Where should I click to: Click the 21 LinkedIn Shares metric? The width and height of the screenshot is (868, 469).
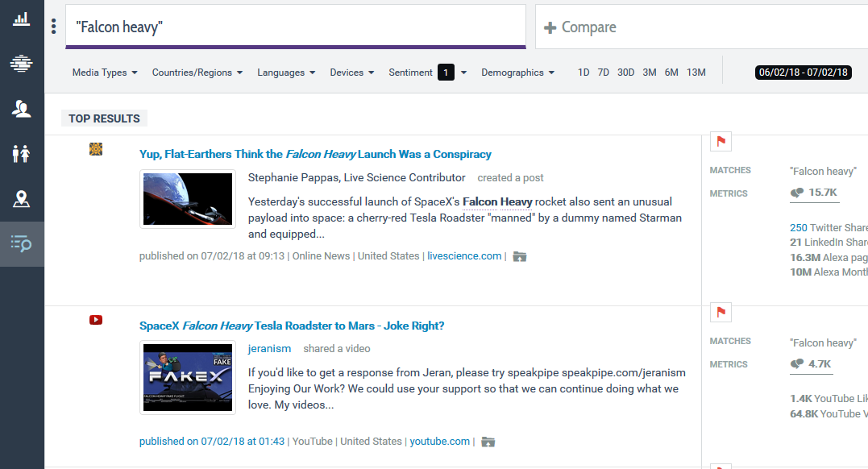tap(829, 243)
